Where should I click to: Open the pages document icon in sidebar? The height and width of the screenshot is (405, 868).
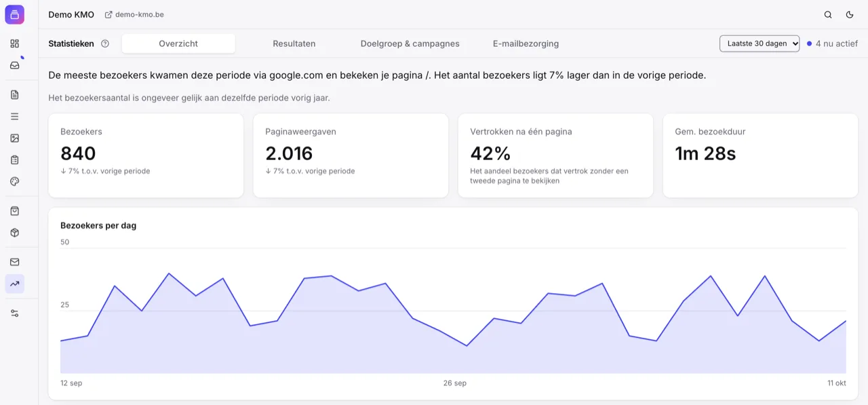coord(14,95)
